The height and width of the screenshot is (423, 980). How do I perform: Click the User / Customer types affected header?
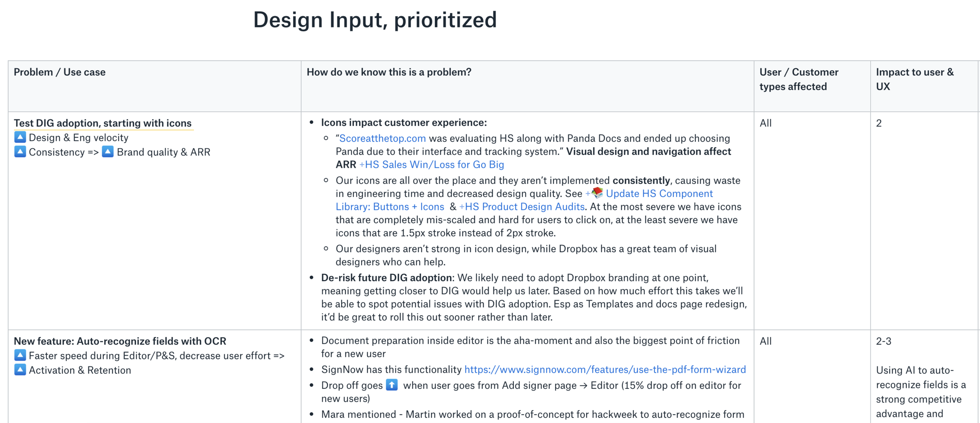click(x=799, y=79)
